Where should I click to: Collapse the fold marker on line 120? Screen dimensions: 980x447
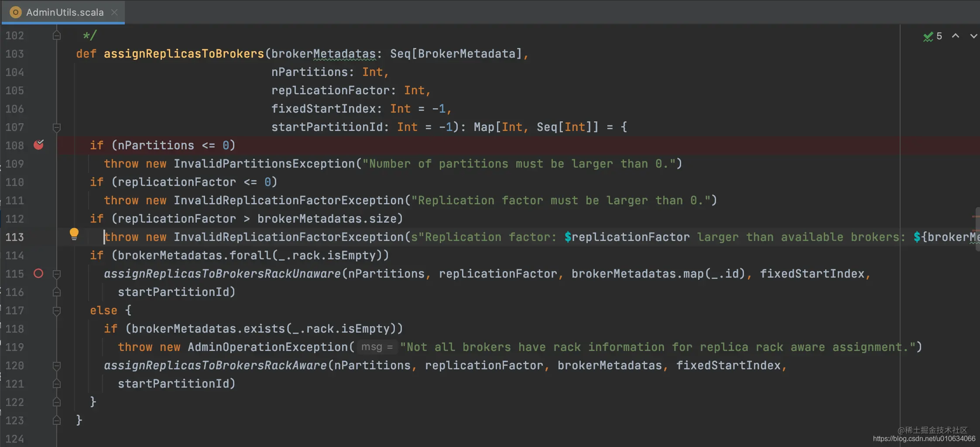pos(57,366)
